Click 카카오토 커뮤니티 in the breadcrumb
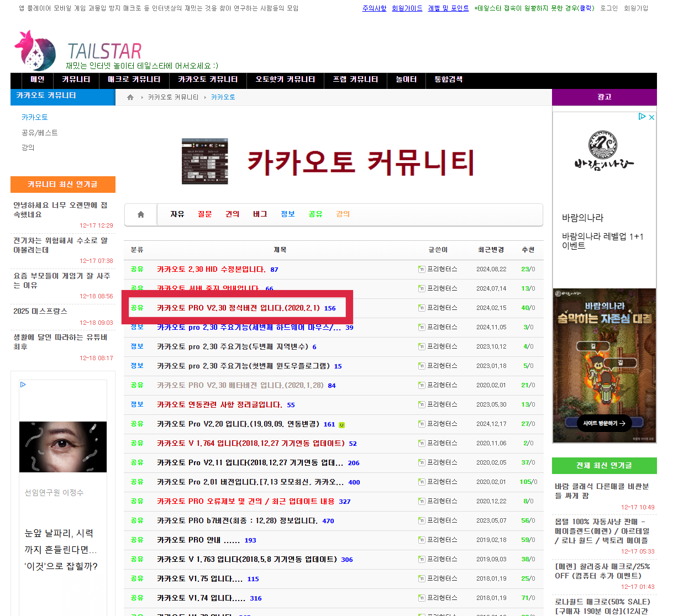 tap(173, 97)
